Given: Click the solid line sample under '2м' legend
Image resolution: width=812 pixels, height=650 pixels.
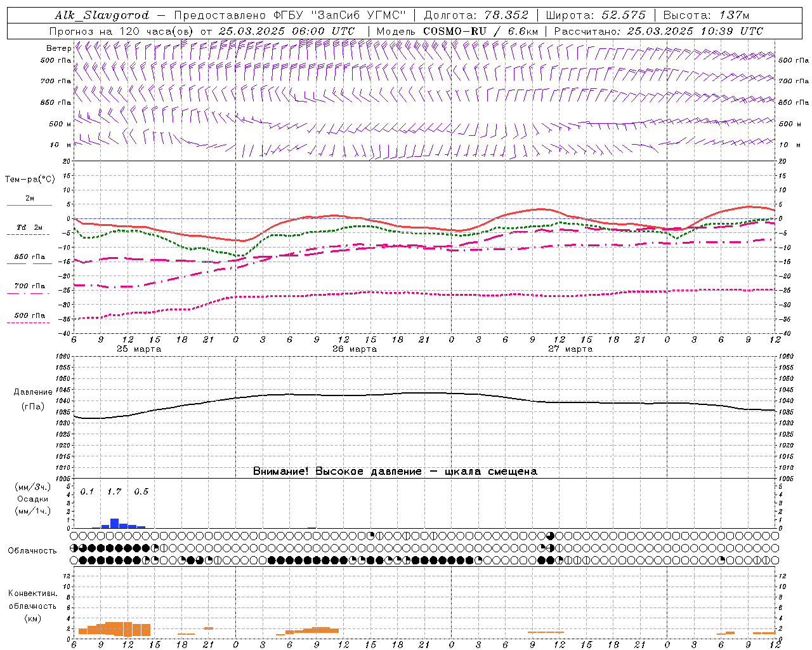Looking at the screenshot, I should [29, 206].
